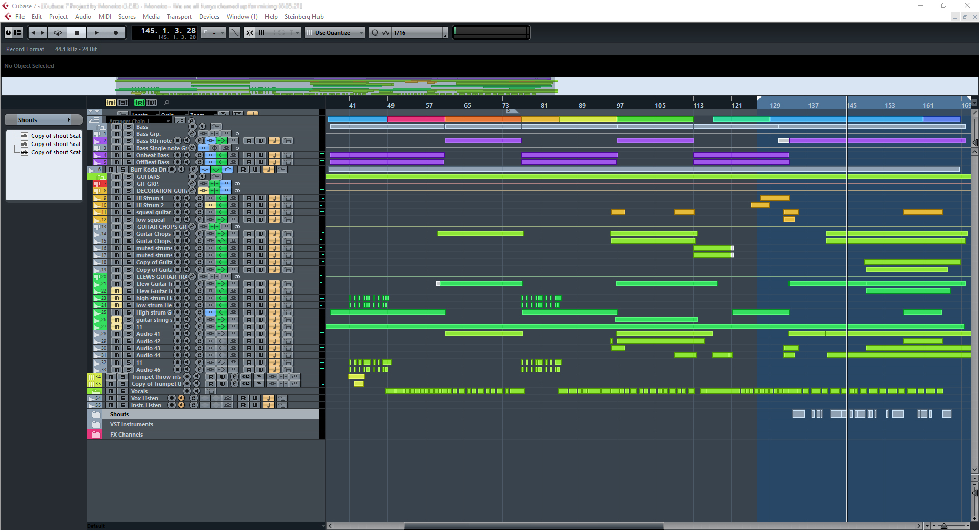Enable Read automation on Onbeat Bass
The image size is (980, 531).
click(249, 155)
